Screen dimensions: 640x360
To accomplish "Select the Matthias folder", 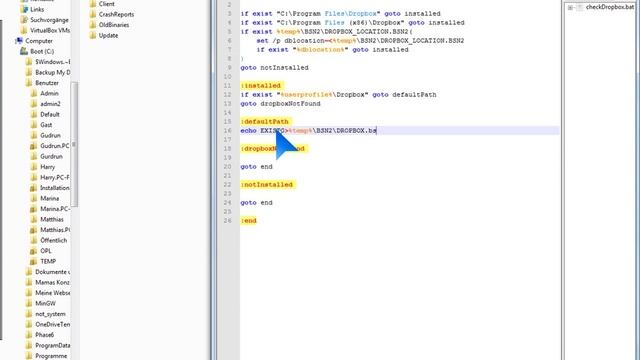I will pos(52,219).
